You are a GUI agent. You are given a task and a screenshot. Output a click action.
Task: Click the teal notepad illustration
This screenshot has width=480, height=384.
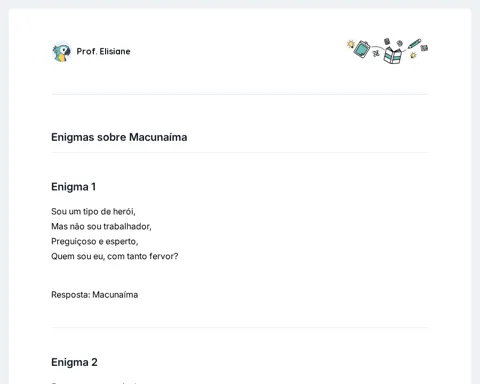362,49
